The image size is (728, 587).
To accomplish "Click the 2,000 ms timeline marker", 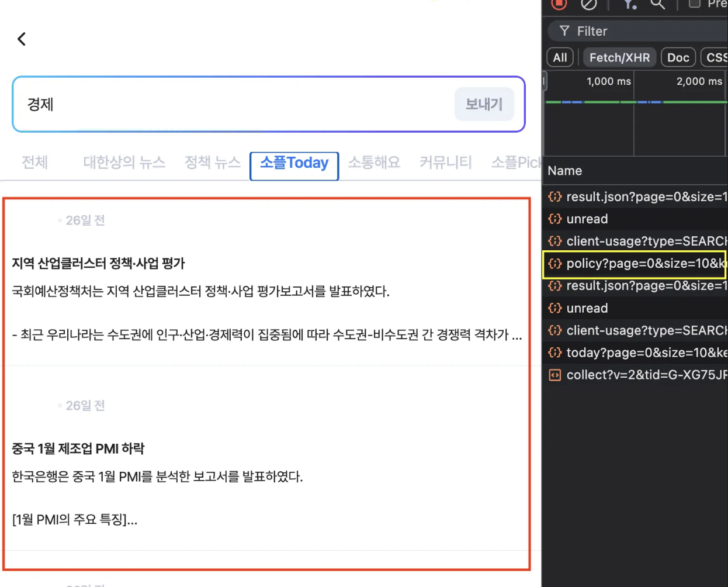I will [699, 81].
